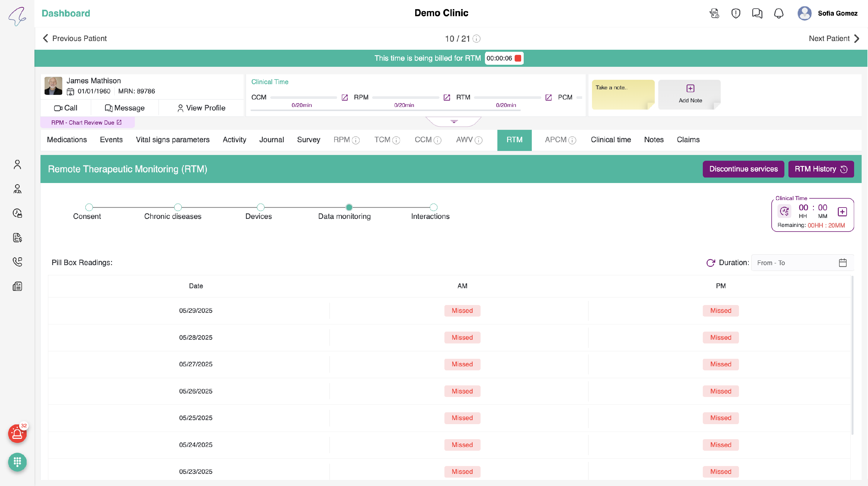Click the phone calls icon in the sidebar
Screen dimensions: 868x486
pos(17,262)
